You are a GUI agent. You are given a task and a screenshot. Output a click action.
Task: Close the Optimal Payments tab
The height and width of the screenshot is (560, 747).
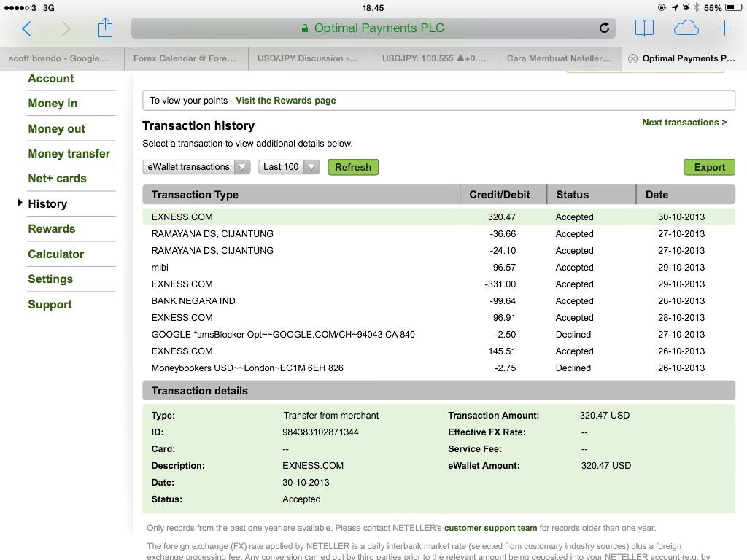[632, 58]
